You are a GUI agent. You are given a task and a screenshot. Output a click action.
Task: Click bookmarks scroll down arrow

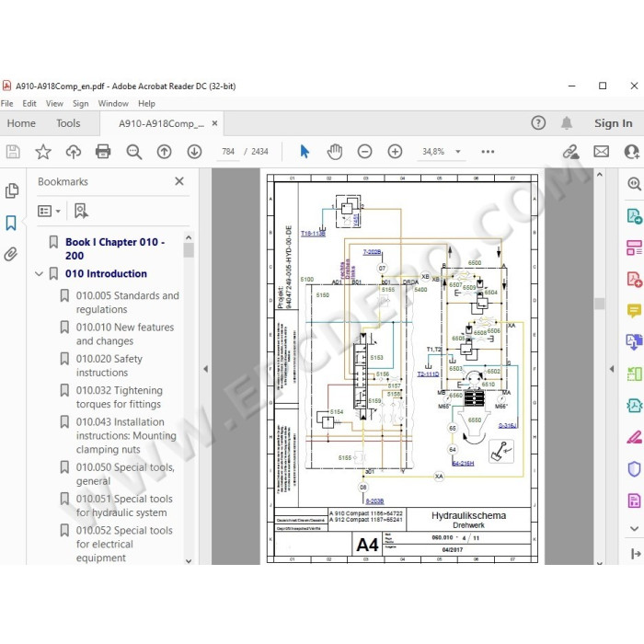coord(189,560)
